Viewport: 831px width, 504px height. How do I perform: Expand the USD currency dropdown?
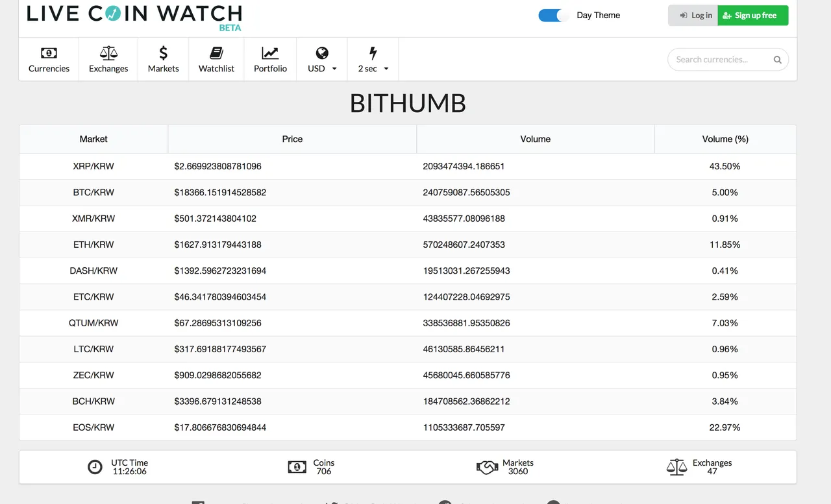tap(322, 60)
